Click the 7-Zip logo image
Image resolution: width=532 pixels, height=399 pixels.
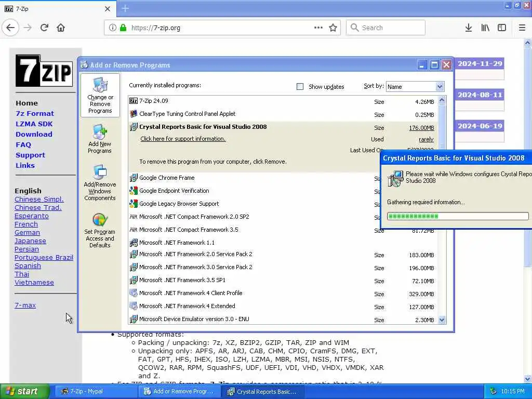(44, 71)
